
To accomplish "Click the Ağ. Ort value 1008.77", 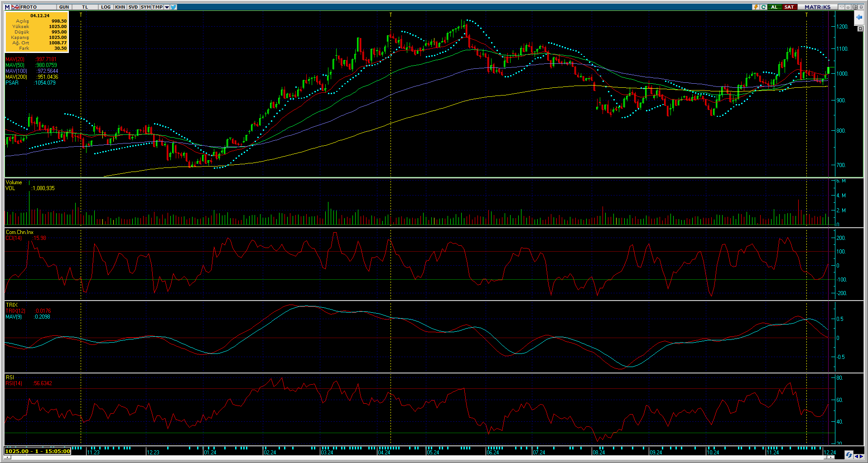I will point(58,43).
